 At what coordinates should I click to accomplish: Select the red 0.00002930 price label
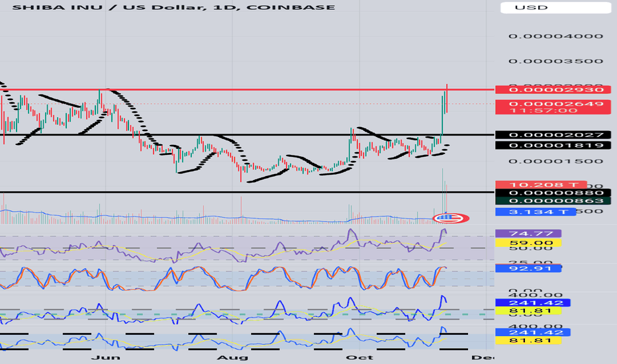click(x=553, y=90)
